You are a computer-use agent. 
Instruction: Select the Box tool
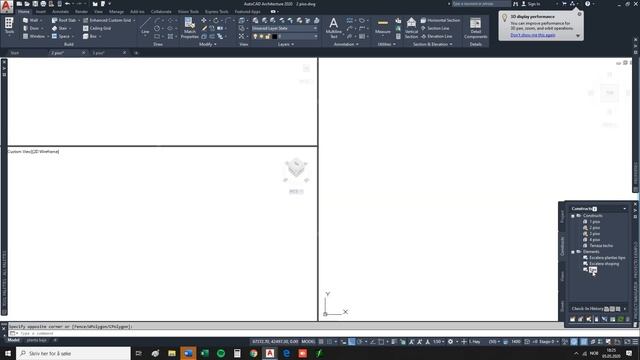coord(91,36)
